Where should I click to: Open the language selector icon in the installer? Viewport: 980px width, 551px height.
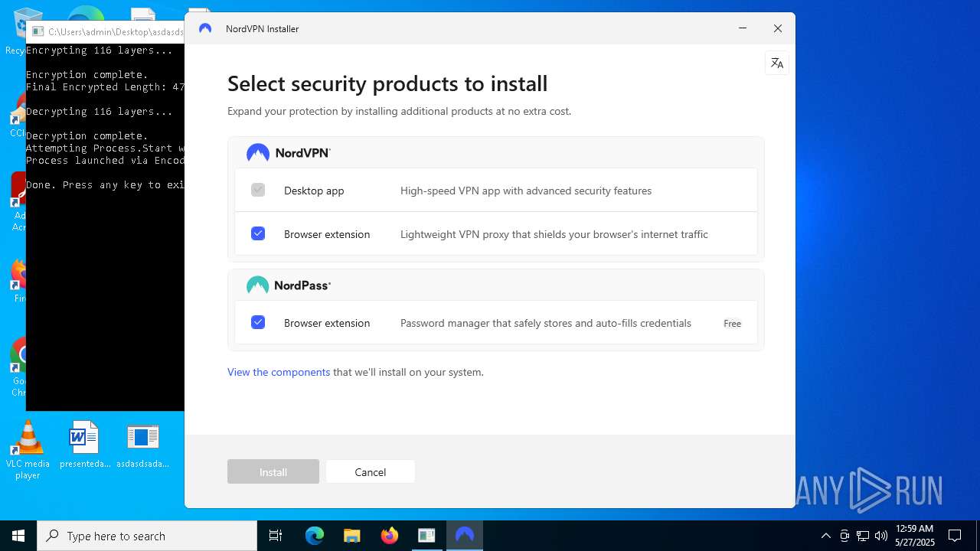[x=777, y=64]
